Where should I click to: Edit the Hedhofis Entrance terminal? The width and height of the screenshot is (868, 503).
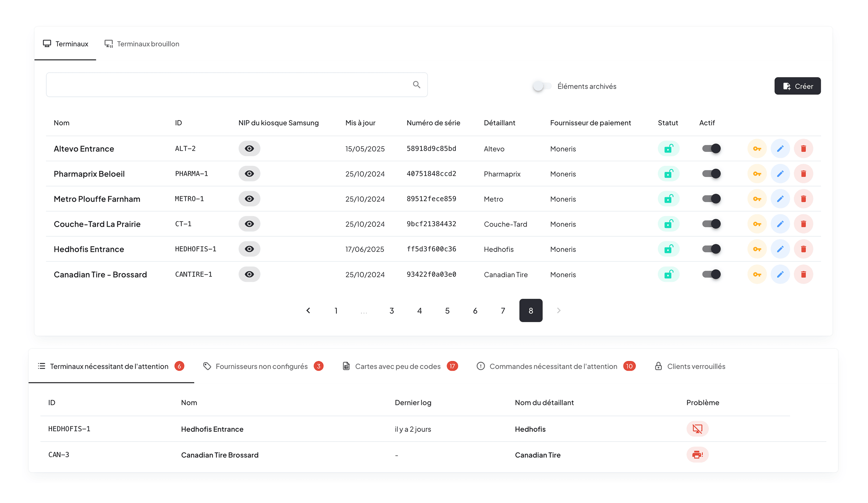click(780, 249)
